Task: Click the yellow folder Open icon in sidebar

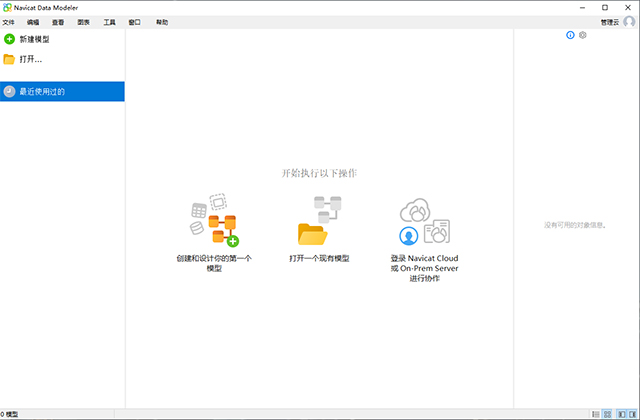Action: coord(9,59)
